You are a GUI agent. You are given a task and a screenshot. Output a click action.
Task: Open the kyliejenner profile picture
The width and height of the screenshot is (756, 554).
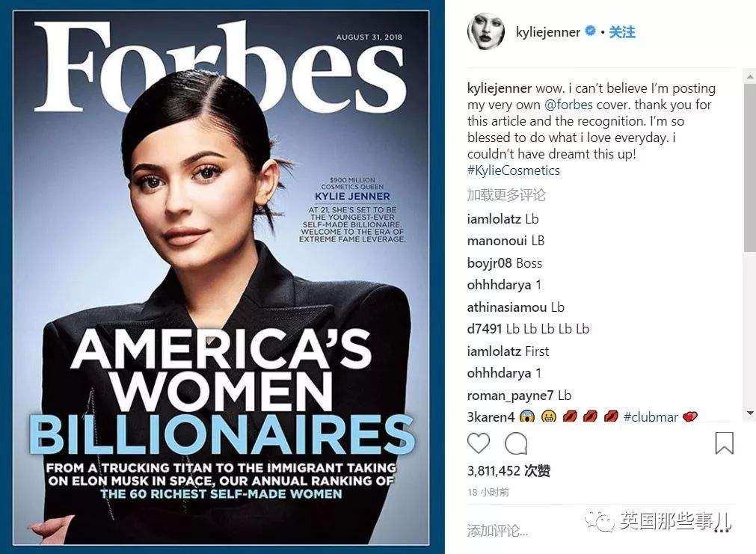coord(486,32)
